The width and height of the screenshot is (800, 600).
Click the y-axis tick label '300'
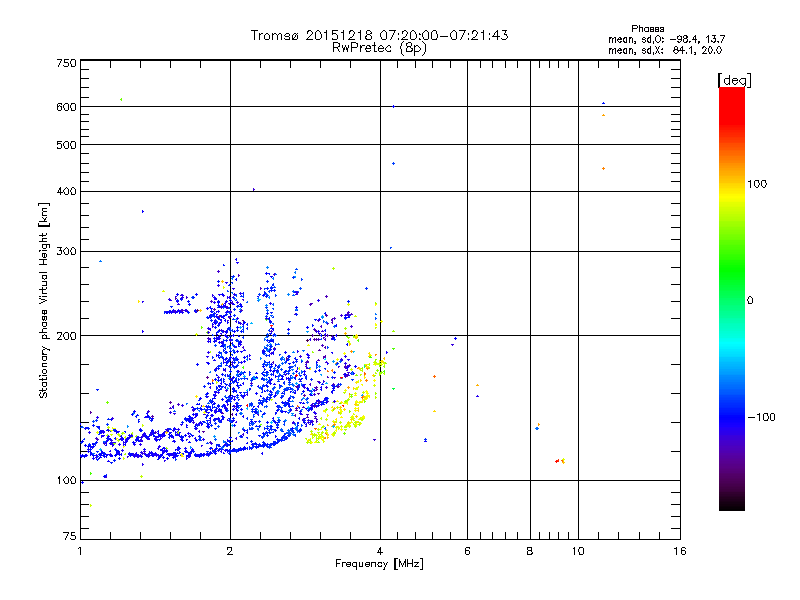pyautogui.click(x=67, y=251)
